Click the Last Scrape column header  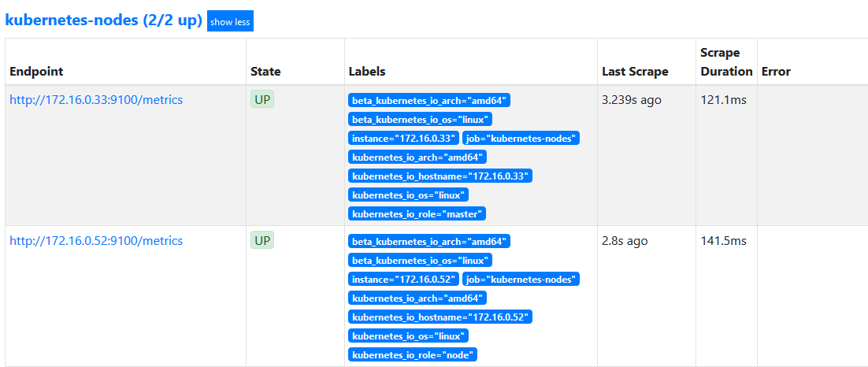(635, 71)
